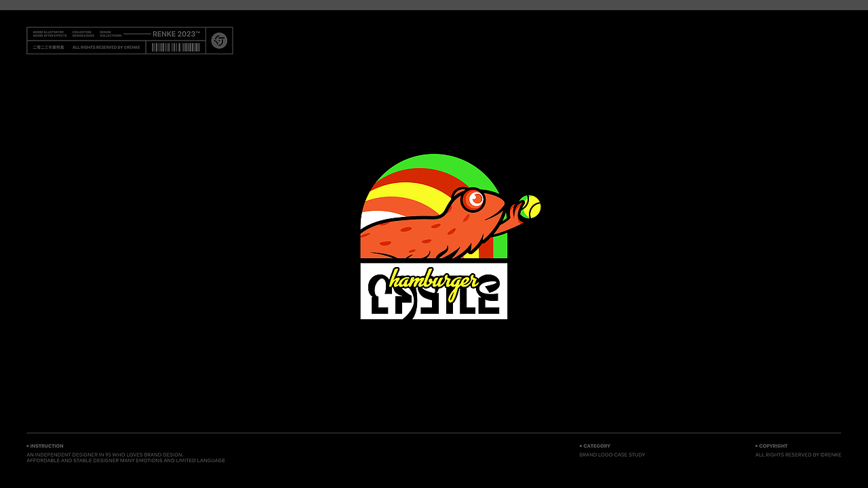Click footer 'ALL RIGHTS RESERVED BY ©RENKE' under Copyright
This screenshot has width=868, height=488.
click(x=798, y=455)
